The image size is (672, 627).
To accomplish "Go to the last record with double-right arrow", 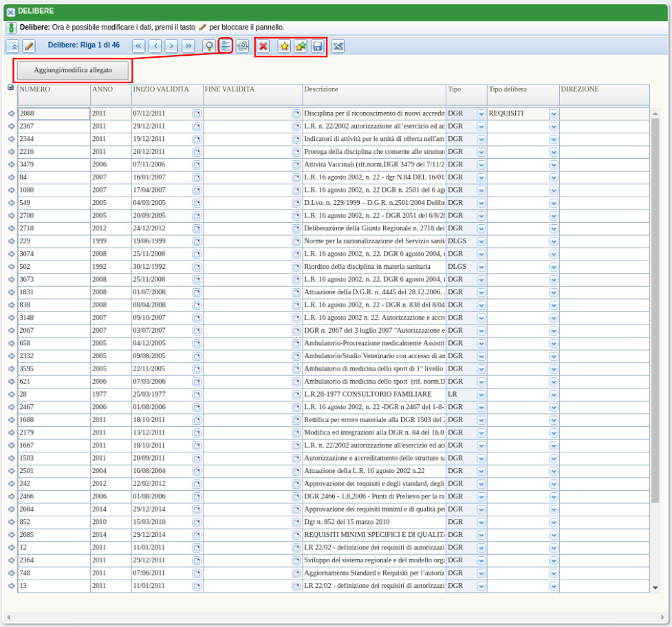I will point(188,46).
